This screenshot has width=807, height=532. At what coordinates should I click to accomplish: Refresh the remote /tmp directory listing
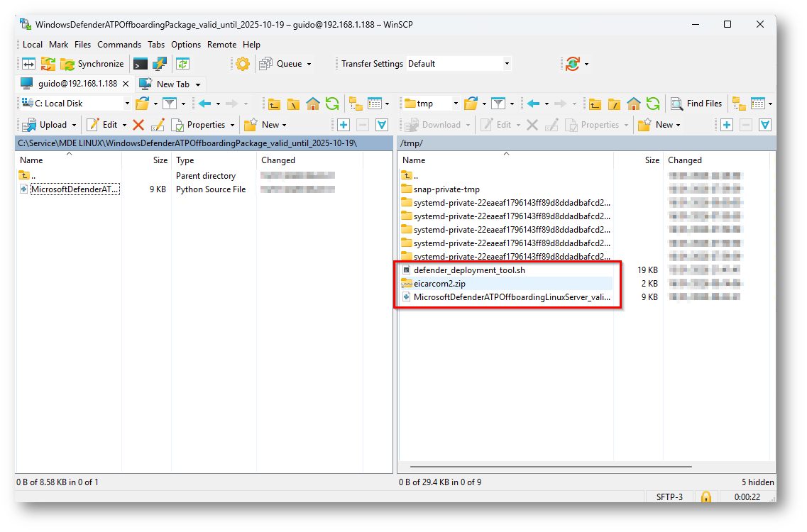[x=653, y=104]
